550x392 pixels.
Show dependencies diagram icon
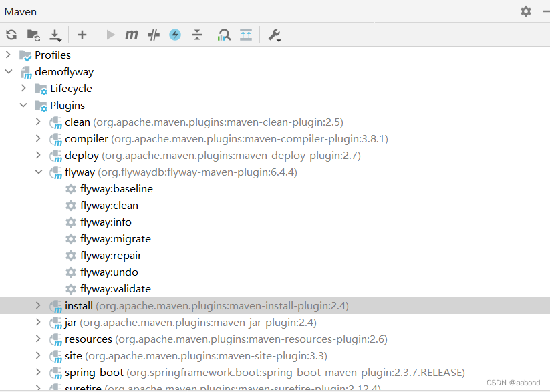[224, 35]
